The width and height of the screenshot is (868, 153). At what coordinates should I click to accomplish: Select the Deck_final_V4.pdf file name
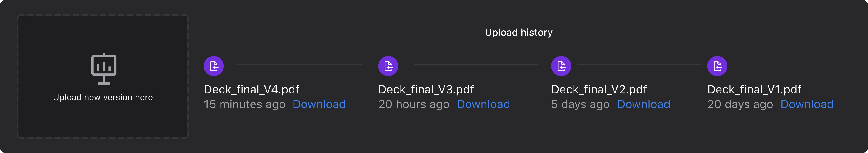point(251,90)
